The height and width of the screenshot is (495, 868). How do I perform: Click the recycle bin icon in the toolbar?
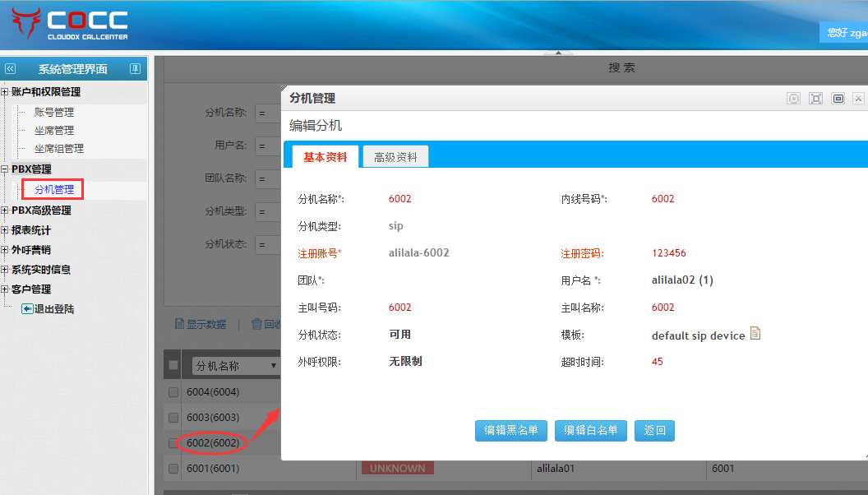pos(256,324)
